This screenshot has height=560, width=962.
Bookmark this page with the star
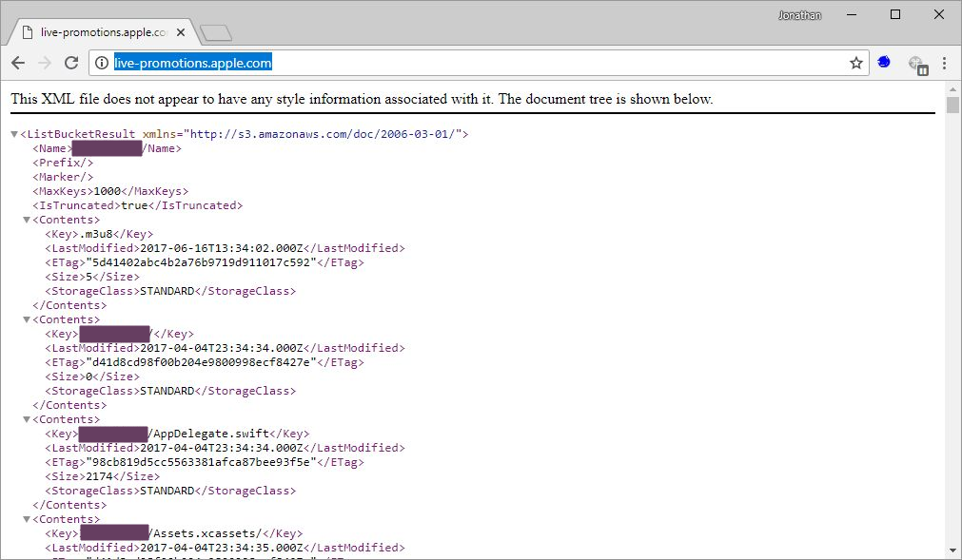(x=855, y=63)
